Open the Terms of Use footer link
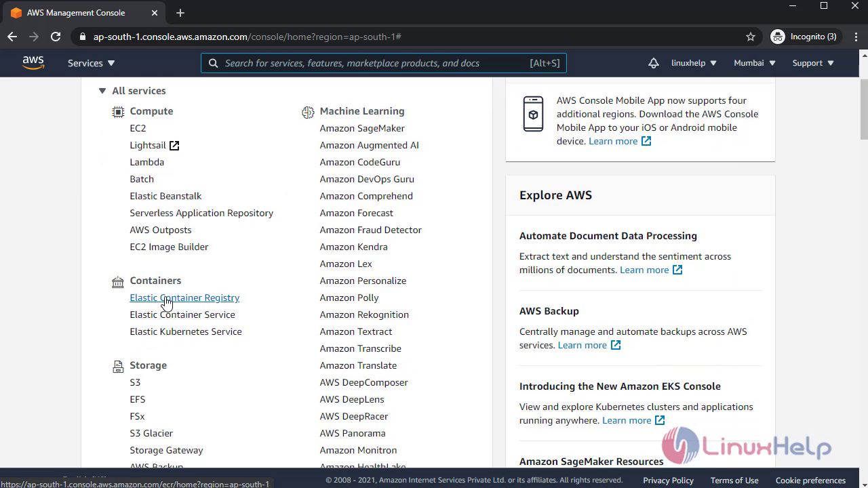The image size is (868, 488). coord(734,481)
